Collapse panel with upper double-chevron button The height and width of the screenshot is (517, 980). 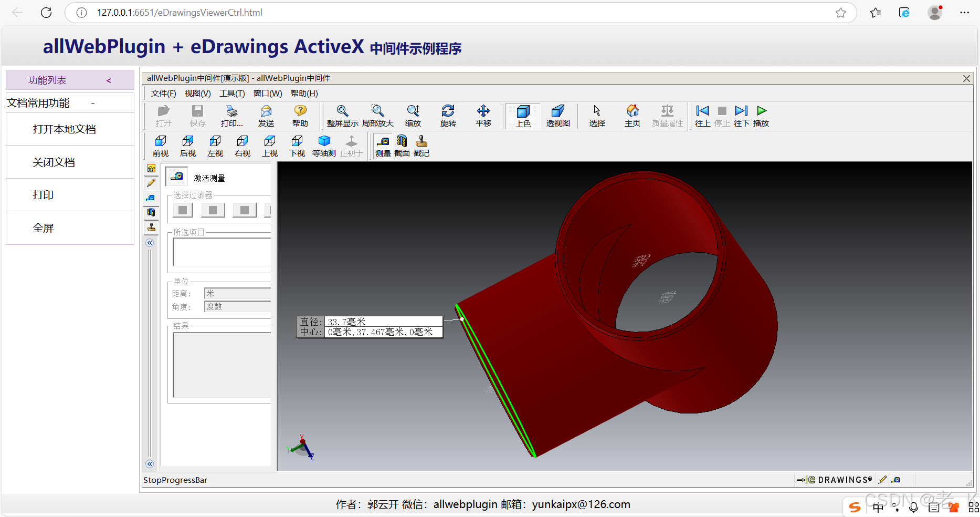click(150, 243)
